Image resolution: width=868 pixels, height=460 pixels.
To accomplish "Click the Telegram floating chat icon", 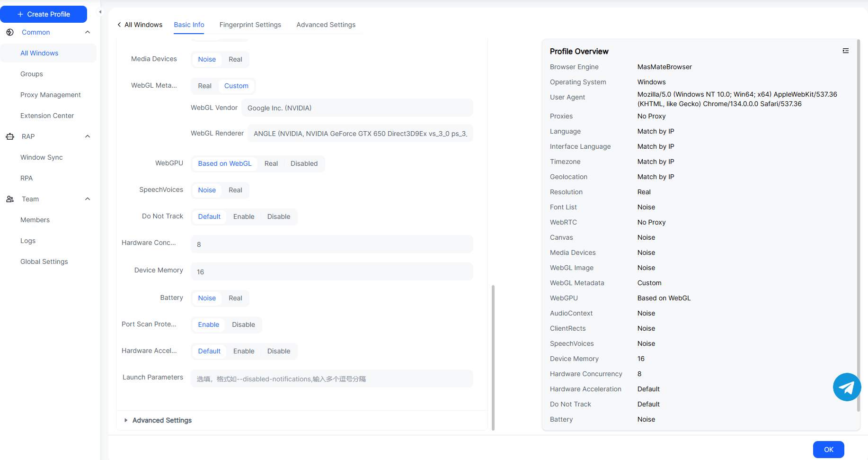I will point(847,387).
